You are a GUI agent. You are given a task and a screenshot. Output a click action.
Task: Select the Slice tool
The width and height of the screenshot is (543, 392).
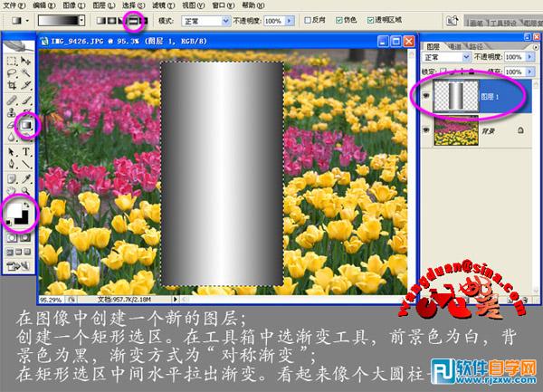point(25,85)
